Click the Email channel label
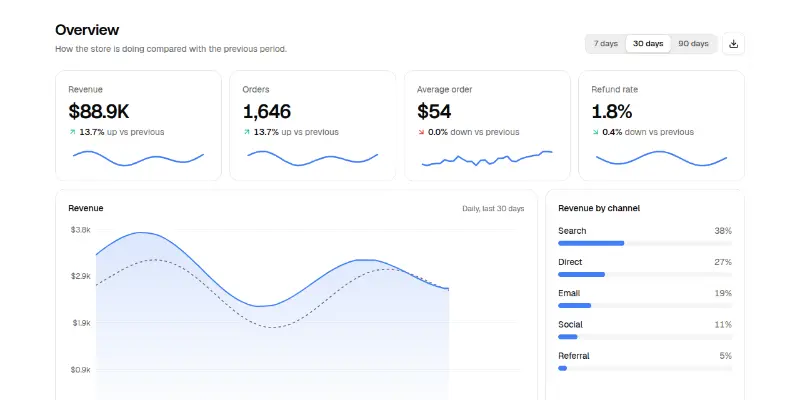The width and height of the screenshot is (800, 400). tap(569, 293)
